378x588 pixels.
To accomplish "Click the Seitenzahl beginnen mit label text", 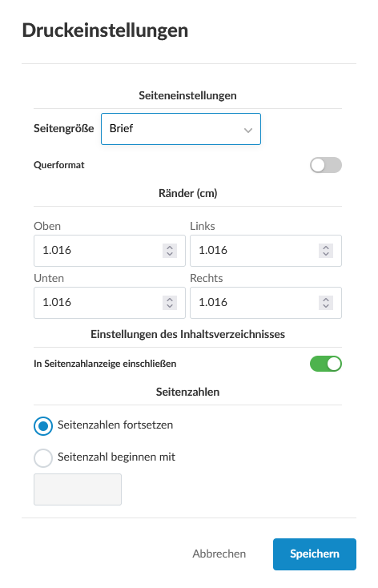I will [x=116, y=457].
